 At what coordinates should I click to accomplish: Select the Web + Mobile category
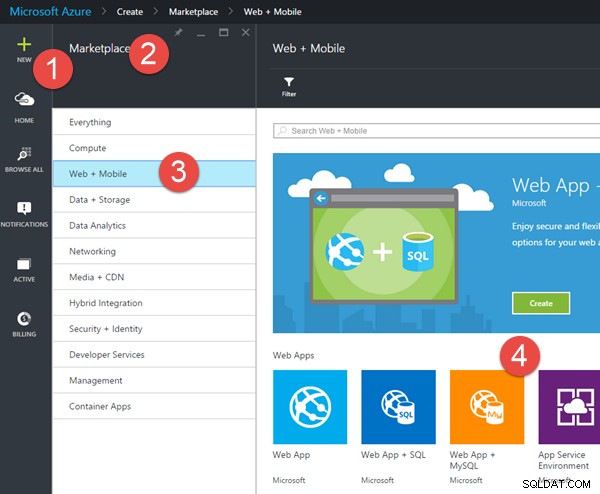[154, 174]
